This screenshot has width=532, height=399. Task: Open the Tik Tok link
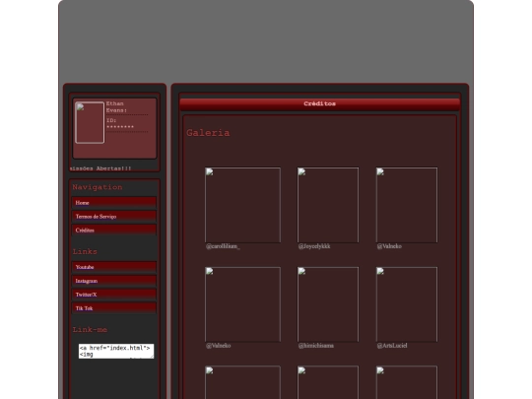tap(114, 308)
